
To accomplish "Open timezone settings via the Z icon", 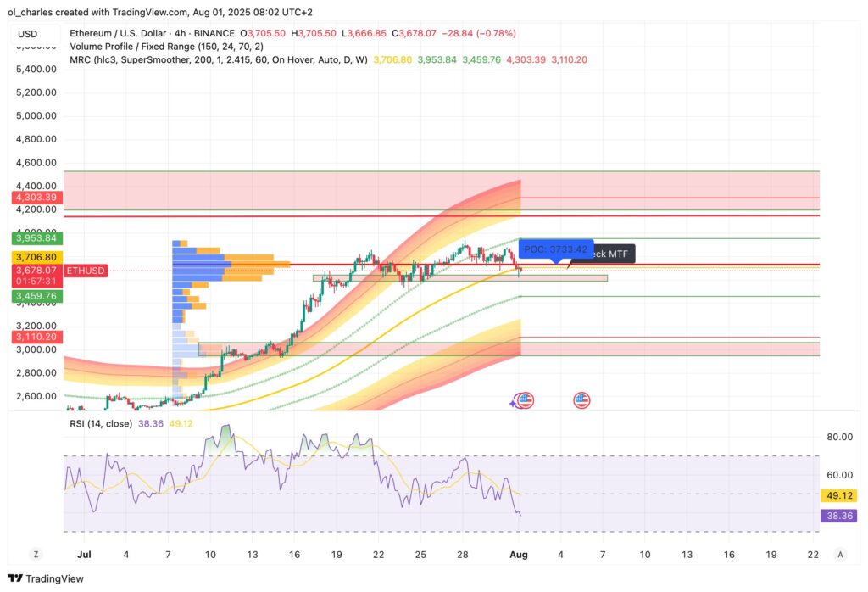I will click(36, 553).
